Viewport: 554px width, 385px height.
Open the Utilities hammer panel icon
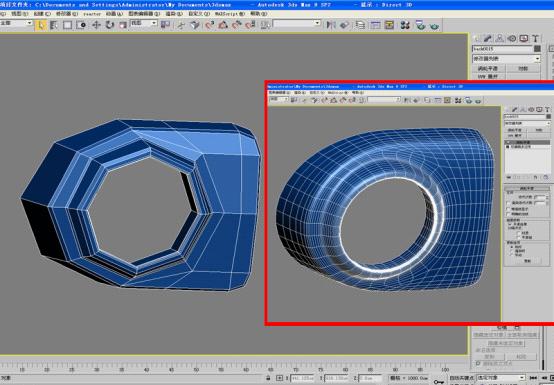[536, 38]
